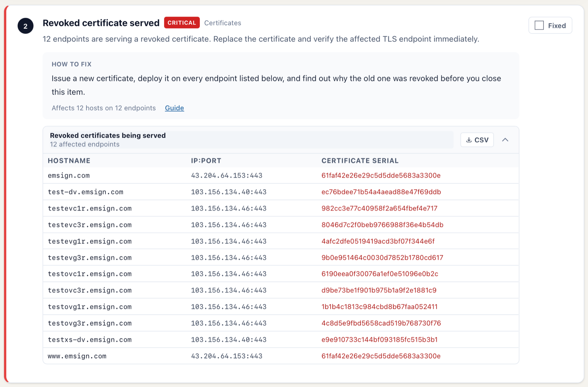Collapse the revoked certificates table chevron
Viewport: 588px width, 387px height.
505,140
